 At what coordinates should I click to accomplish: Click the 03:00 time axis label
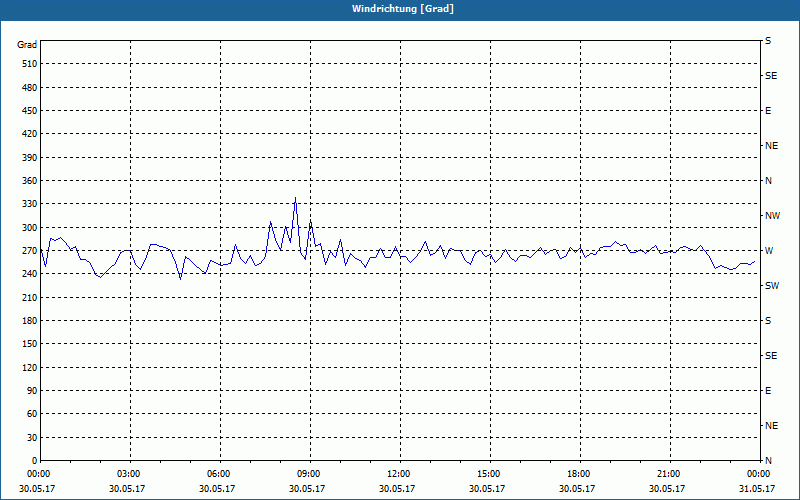(x=129, y=474)
